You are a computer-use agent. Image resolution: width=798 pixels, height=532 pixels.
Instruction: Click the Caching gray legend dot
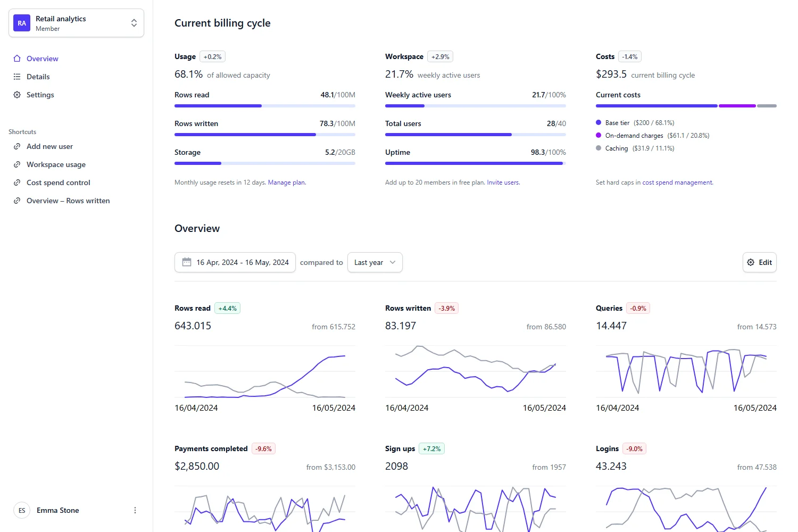point(598,148)
